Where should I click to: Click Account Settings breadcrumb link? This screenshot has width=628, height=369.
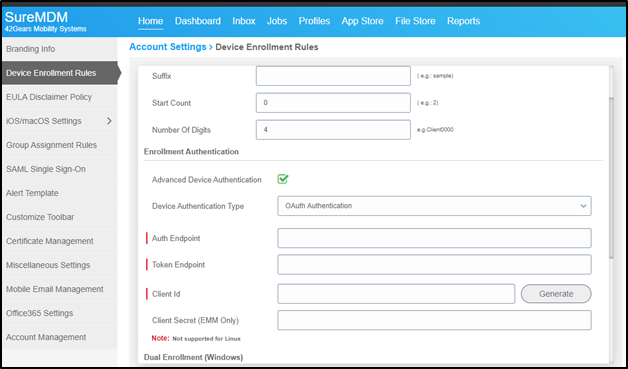pos(168,47)
